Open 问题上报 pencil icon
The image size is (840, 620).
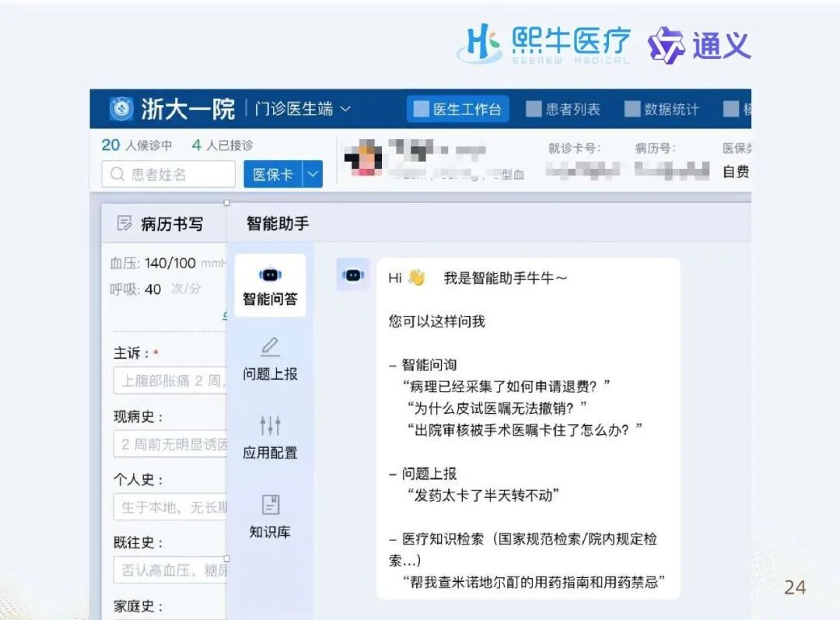pyautogui.click(x=270, y=347)
